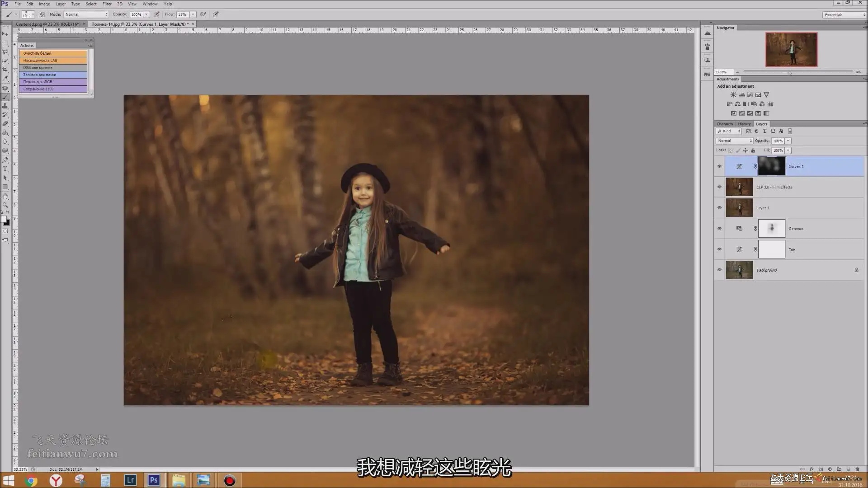
Task: Open the Filter menu
Action: 107,4
